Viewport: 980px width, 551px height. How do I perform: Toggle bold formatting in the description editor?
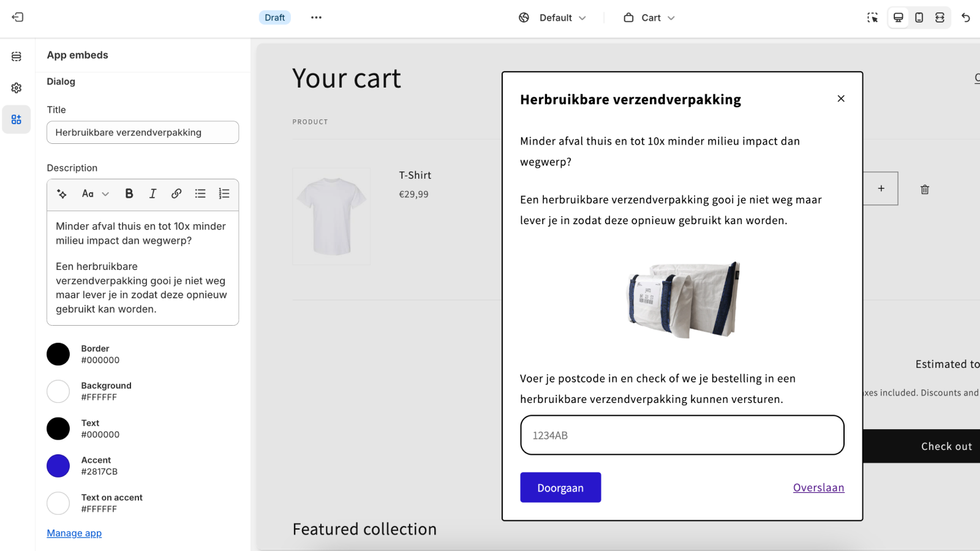pyautogui.click(x=129, y=193)
